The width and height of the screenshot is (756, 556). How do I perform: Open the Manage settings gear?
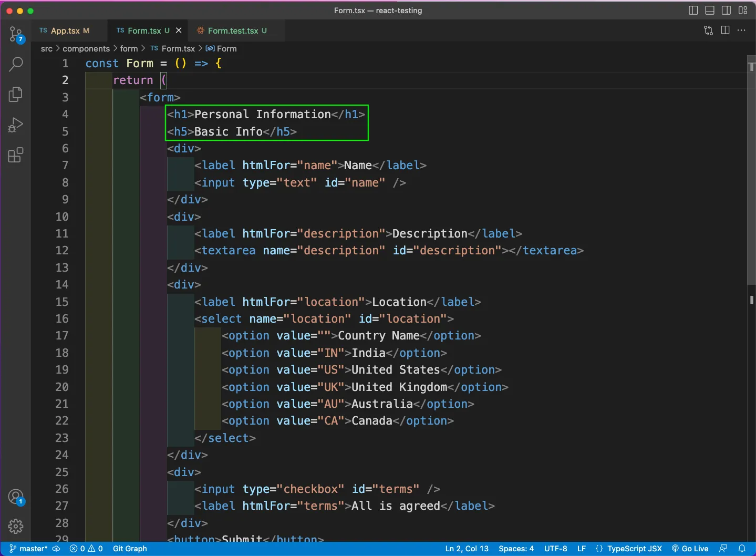tap(16, 526)
